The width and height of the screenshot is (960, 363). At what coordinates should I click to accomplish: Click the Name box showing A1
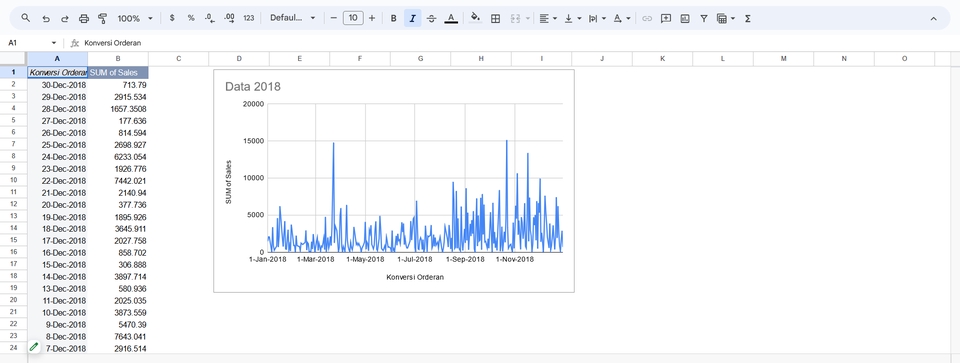[28, 43]
